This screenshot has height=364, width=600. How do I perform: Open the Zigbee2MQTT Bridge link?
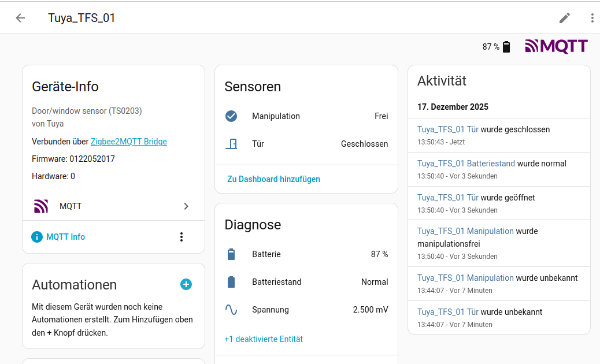[x=128, y=142]
